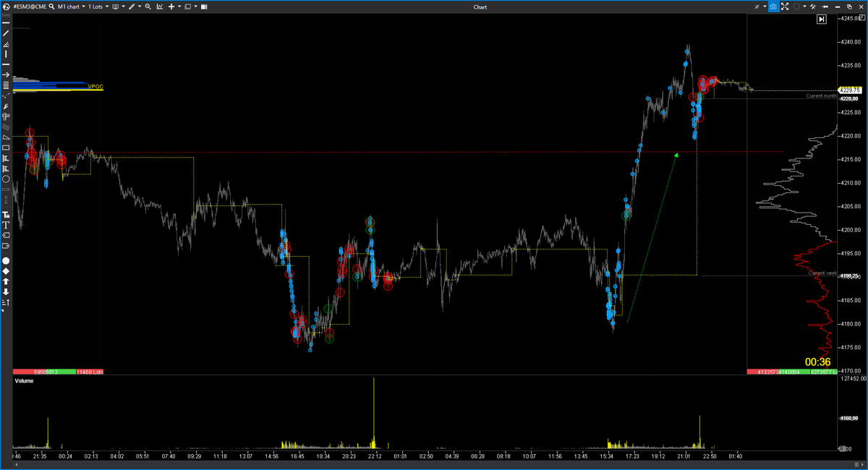The height and width of the screenshot is (470, 868).
Task: Click the Volume panel label
Action: (24, 380)
